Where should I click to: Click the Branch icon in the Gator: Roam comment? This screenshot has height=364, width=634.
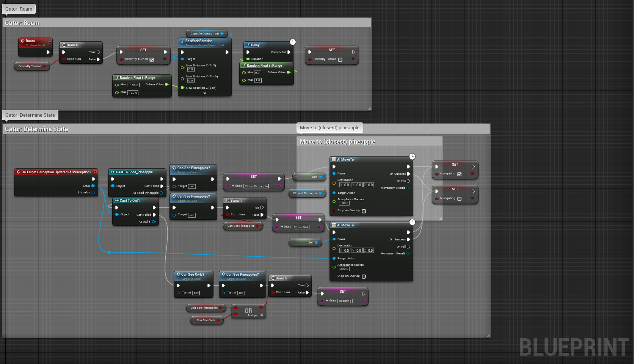(x=64, y=45)
